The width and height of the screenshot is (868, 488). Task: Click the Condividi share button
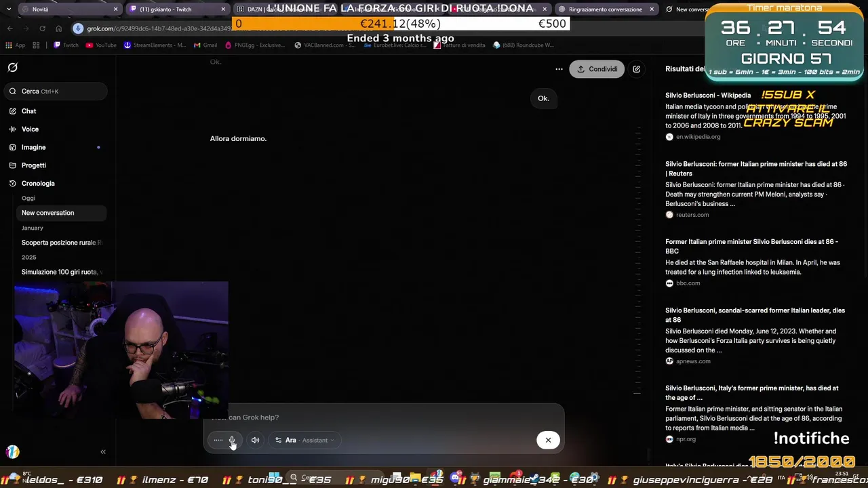pos(597,69)
